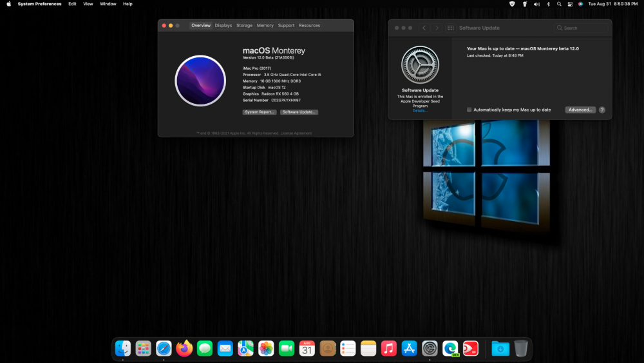This screenshot has height=363, width=644.
Task: Switch to the Storage tab
Action: coord(244,26)
